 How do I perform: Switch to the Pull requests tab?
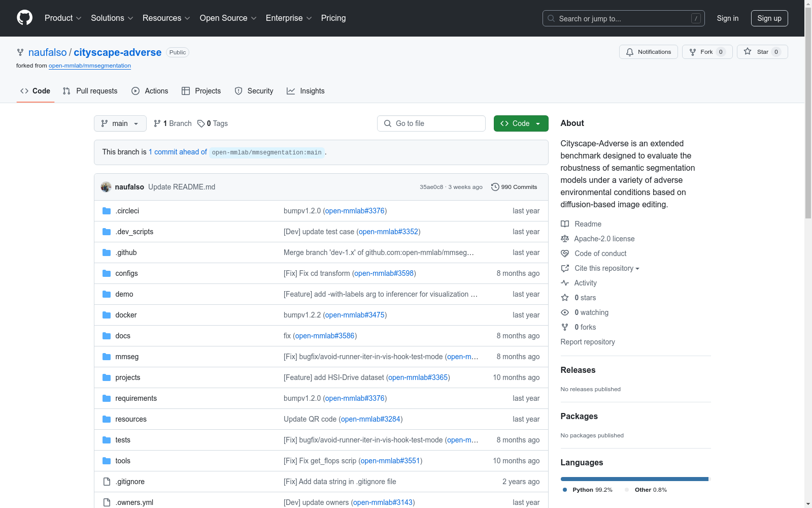90,91
